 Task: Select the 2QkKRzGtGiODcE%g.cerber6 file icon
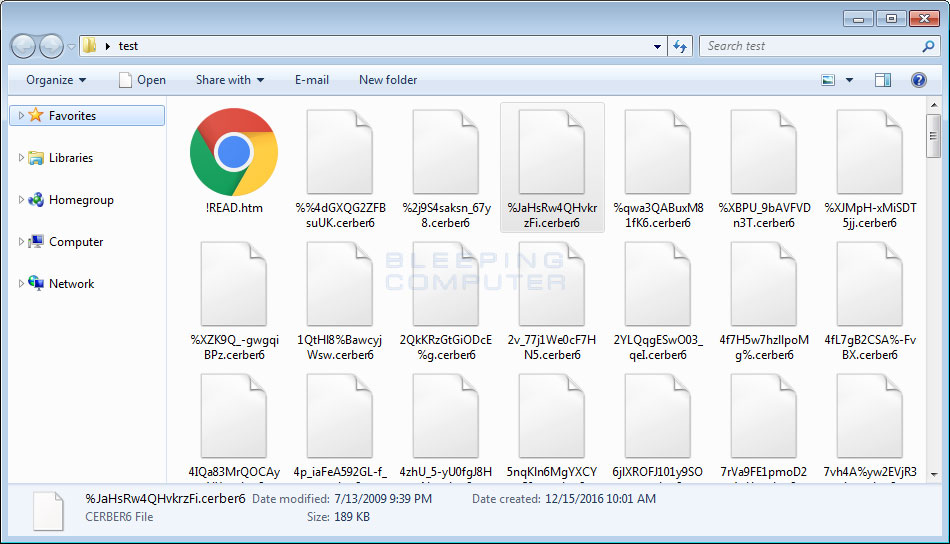point(446,284)
